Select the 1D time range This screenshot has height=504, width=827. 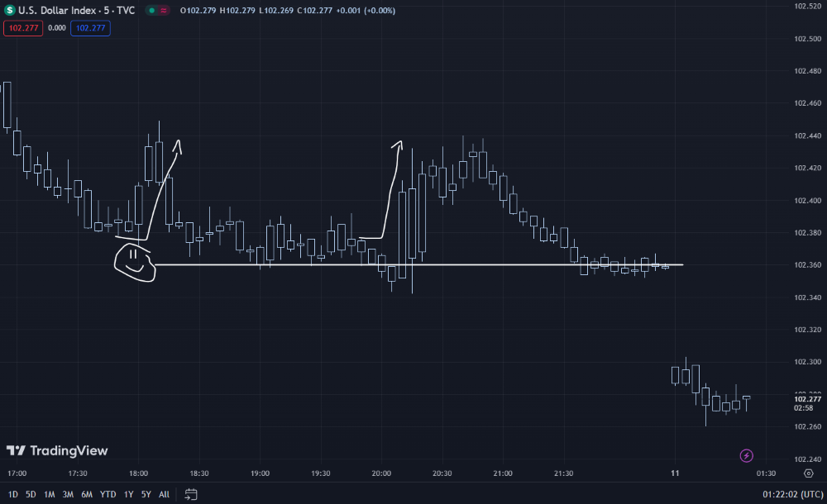(x=12, y=495)
